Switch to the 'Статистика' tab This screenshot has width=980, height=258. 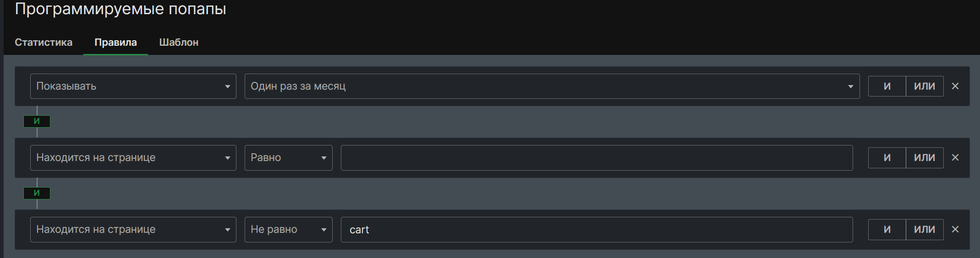(x=44, y=42)
